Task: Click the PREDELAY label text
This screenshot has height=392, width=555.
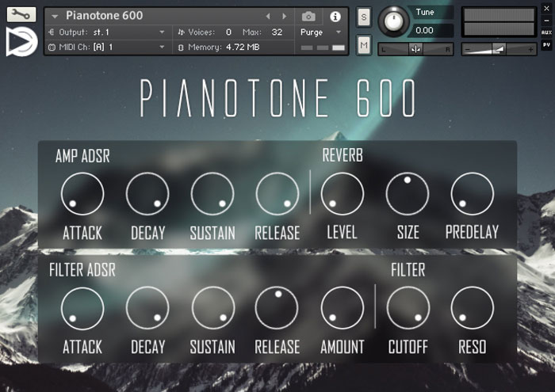Action: [473, 232]
